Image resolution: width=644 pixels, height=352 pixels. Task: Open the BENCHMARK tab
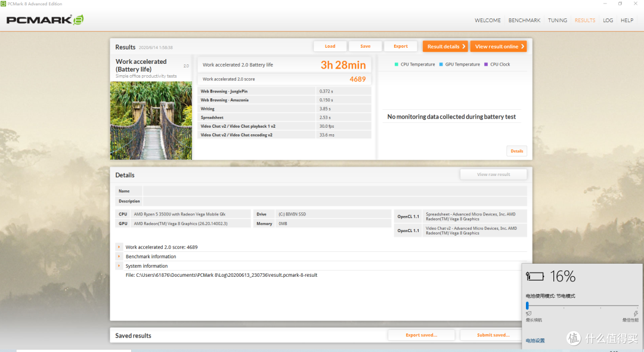point(524,20)
